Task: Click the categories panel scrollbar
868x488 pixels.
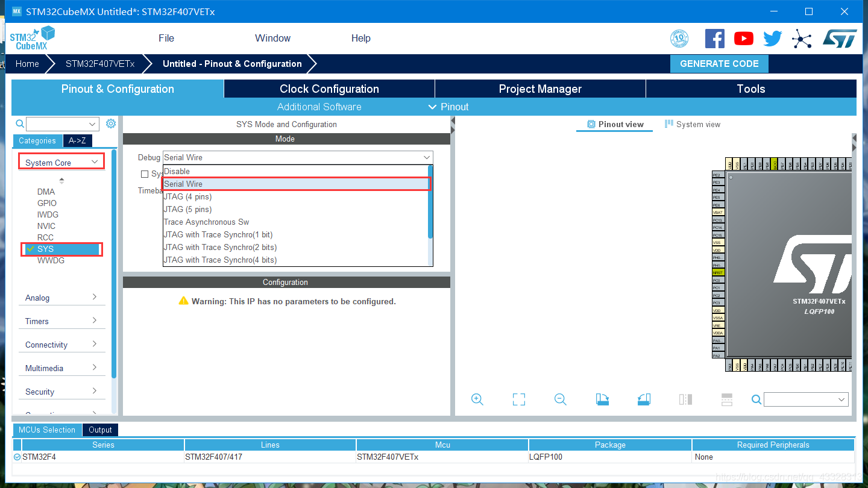Action: coord(114,264)
